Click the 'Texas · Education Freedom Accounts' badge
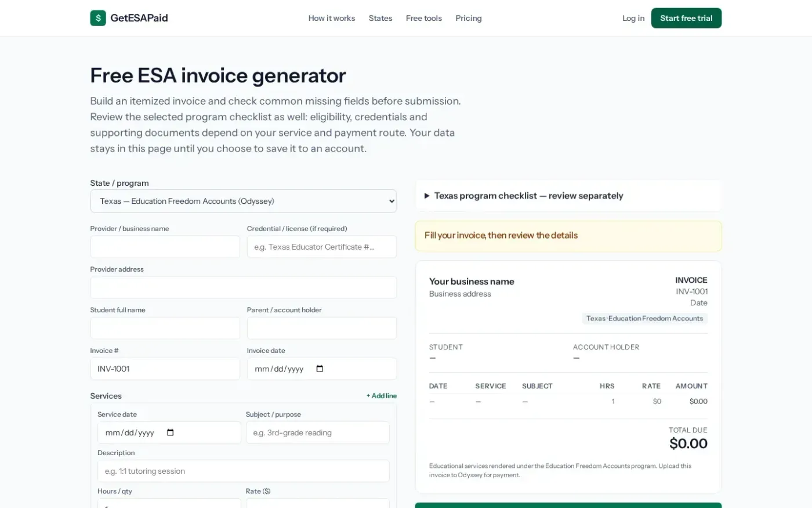This screenshot has height=508, width=812. (645, 318)
